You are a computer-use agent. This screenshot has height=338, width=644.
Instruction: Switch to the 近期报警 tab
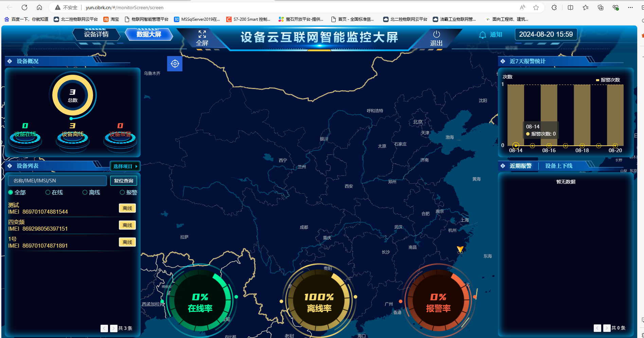[521, 166]
